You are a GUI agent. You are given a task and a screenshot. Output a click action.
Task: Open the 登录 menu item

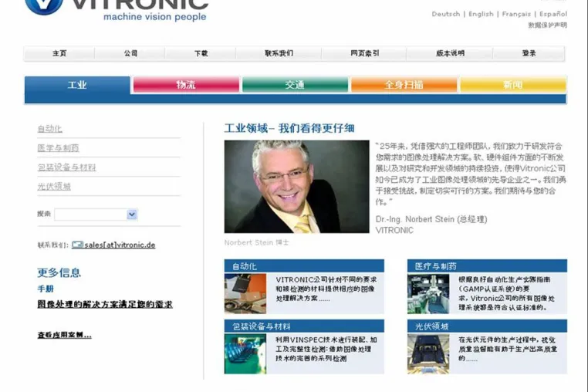tap(529, 53)
